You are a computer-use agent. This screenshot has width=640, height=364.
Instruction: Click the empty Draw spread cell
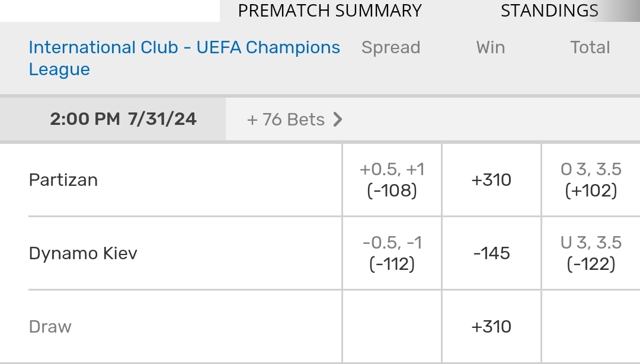pos(392,327)
